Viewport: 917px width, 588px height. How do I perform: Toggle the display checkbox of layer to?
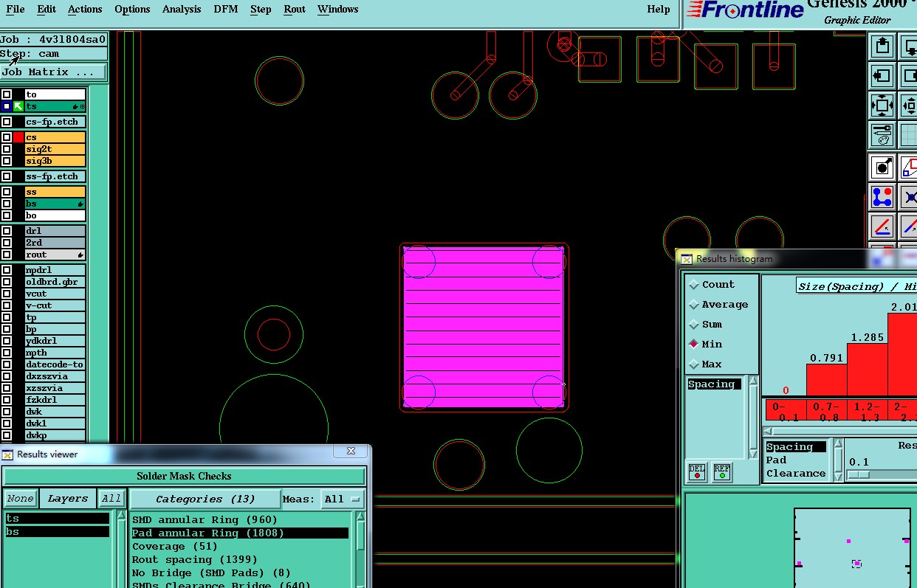tap(7, 94)
